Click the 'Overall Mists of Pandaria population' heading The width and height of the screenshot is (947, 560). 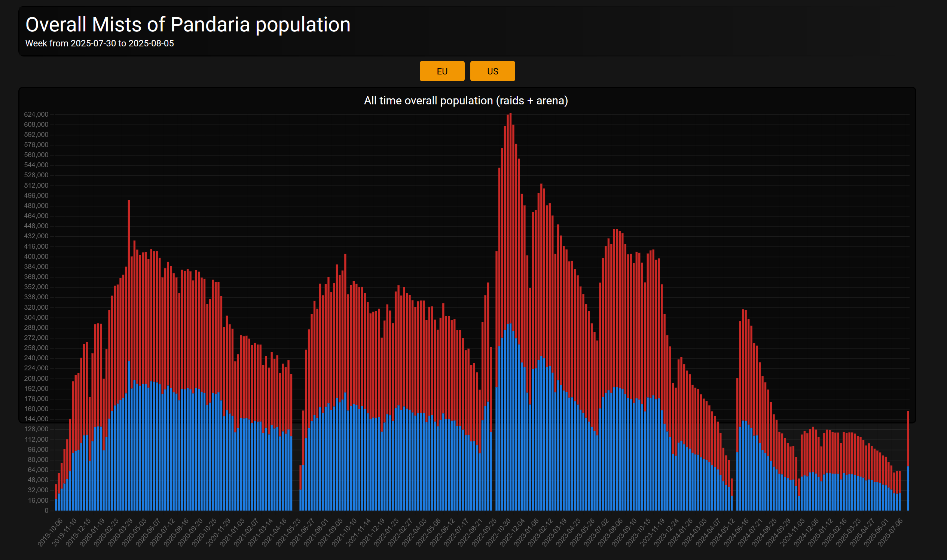(187, 25)
